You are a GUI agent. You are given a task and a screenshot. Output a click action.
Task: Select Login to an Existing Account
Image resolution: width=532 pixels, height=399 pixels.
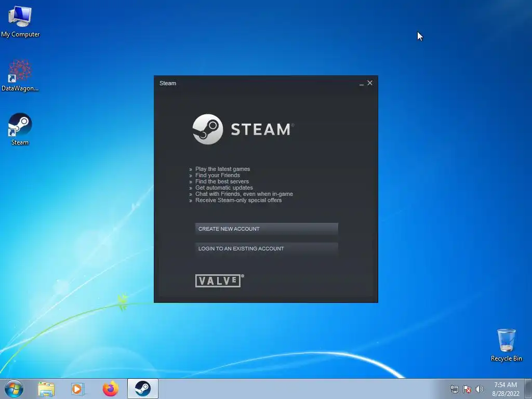coord(267,249)
